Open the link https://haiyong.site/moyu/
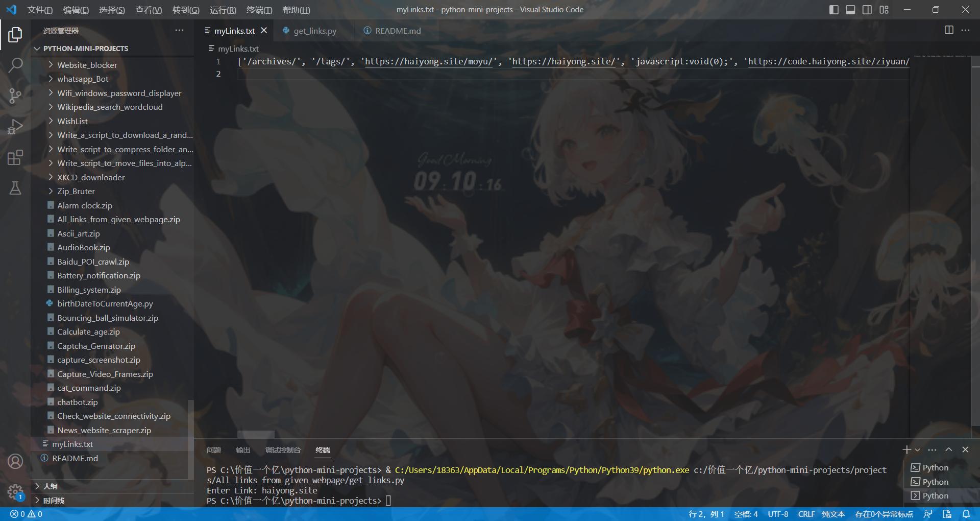 [x=429, y=61]
